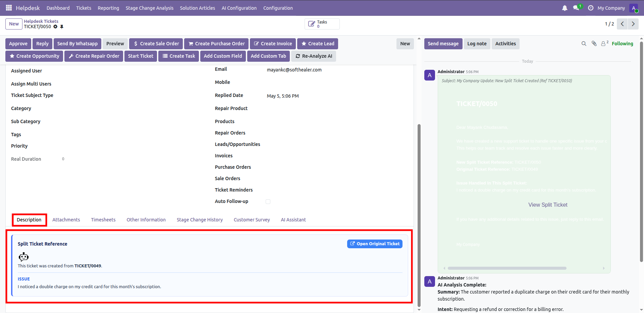644x313 pixels.
Task: Open Configuration menu
Action: point(278,8)
